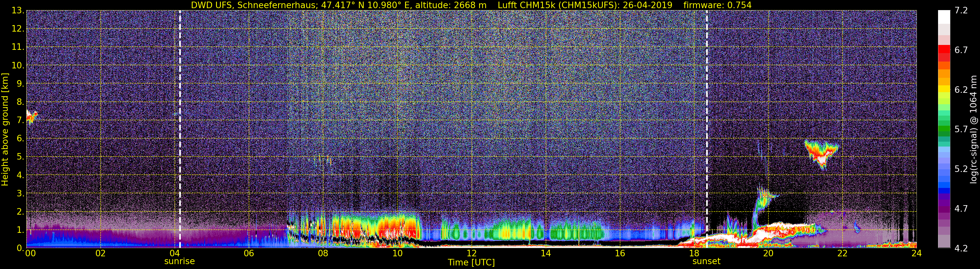Image resolution: width=980 pixels, height=269 pixels.
Task: Click the y-axis tick label 1
Action: click(x=20, y=230)
